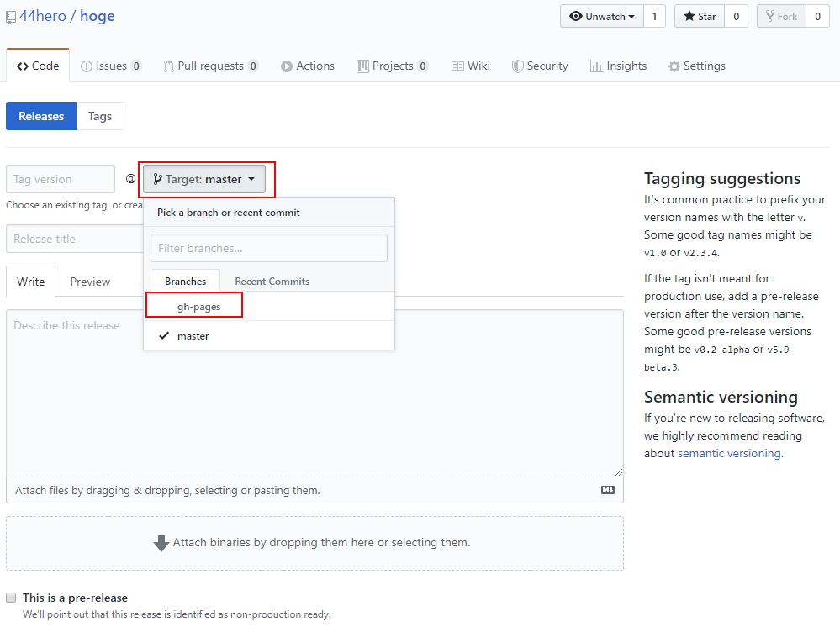Open the Actions tab
The height and width of the screenshot is (632, 840).
coord(308,66)
